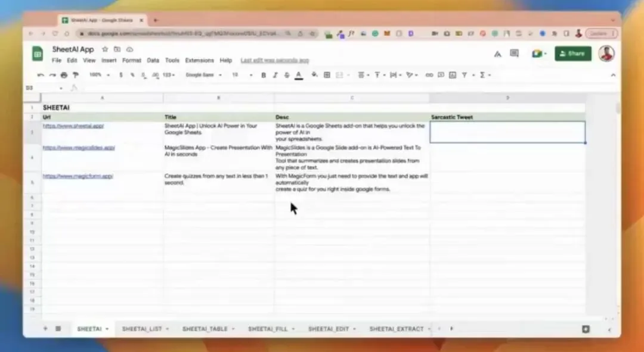This screenshot has height=352, width=644.
Task: Click the insert comment icon
Action: [441, 75]
